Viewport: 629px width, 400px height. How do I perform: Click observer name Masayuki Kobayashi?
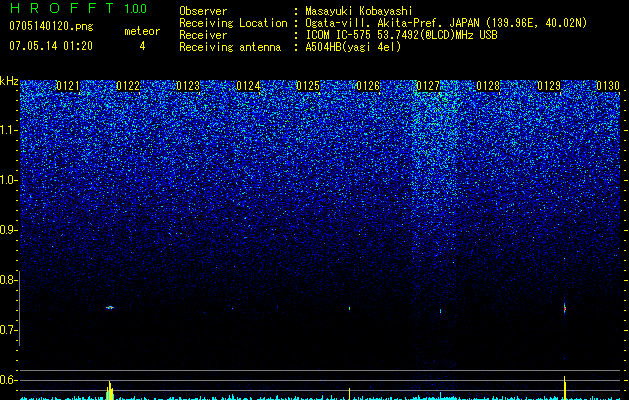(359, 11)
